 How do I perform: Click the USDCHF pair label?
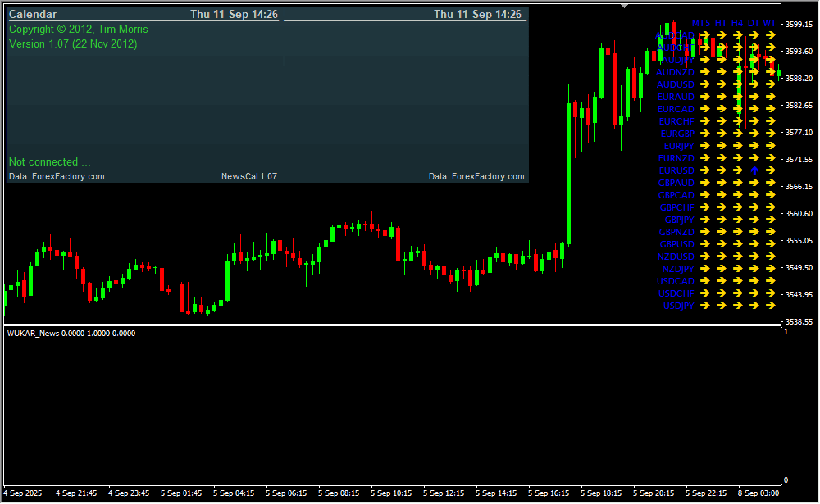(676, 293)
